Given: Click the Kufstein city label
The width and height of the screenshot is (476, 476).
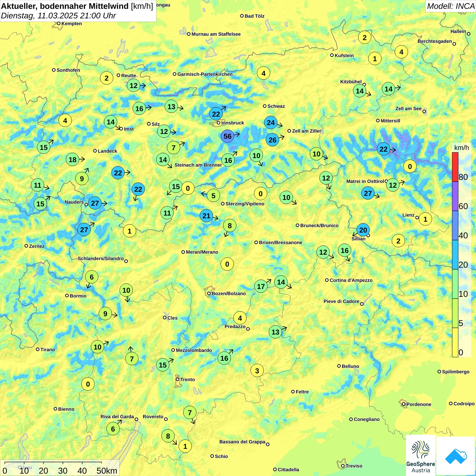Looking at the screenshot, I should [344, 55].
